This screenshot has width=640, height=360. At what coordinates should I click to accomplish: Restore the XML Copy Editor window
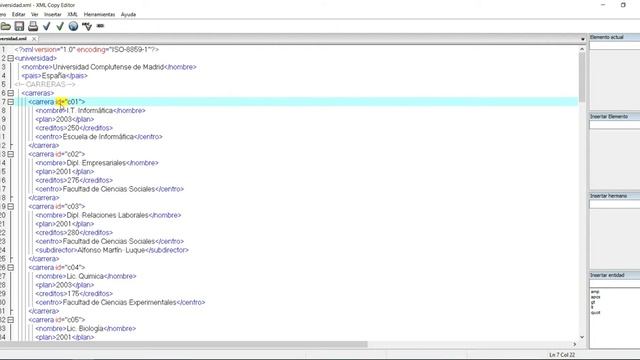coord(623,5)
